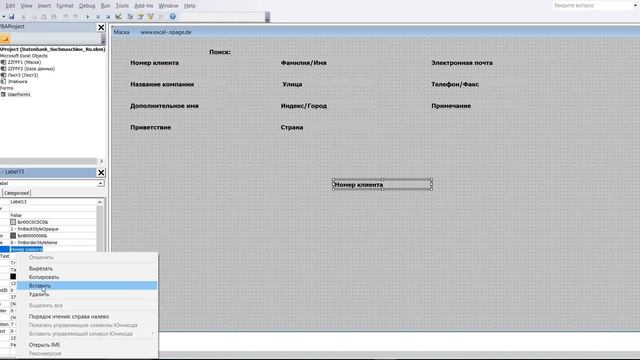Open the Edit menu
The width and height of the screenshot is (640, 360).
coord(10,6)
